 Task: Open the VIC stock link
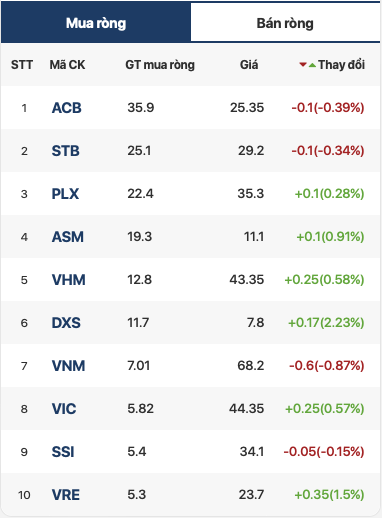(64, 409)
